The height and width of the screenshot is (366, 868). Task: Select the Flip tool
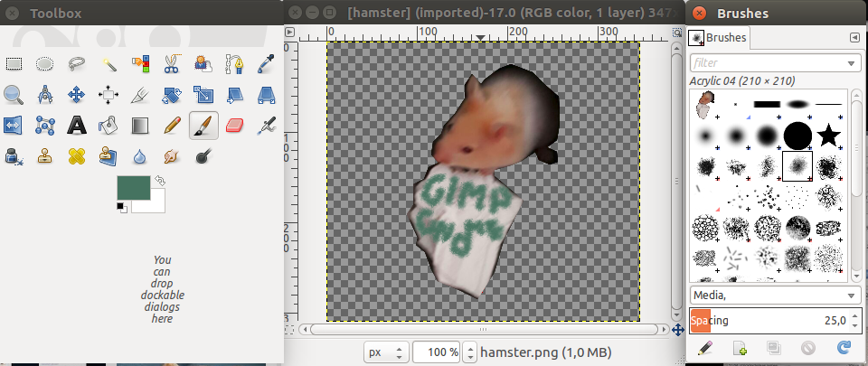[x=14, y=126]
